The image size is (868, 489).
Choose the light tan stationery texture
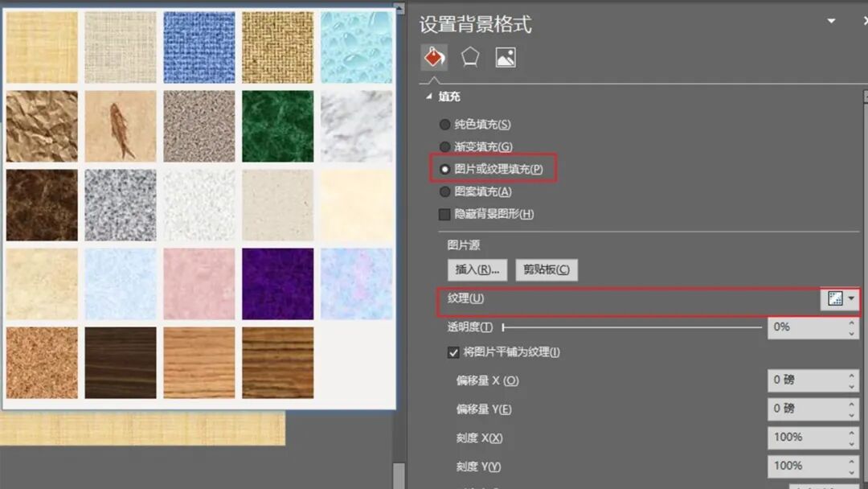click(42, 284)
